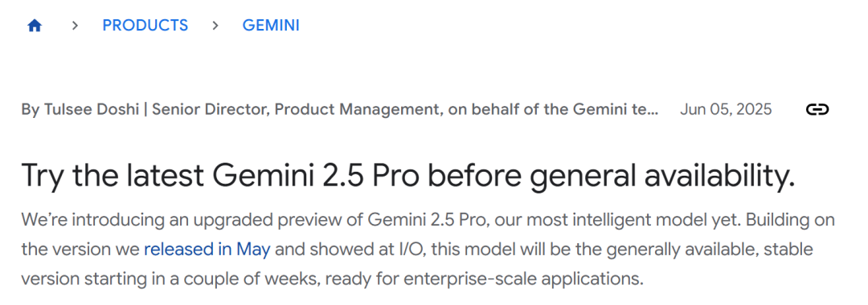This screenshot has height=305, width=868.
Task: Go to the GEMINI breadcrumb page
Action: [271, 26]
